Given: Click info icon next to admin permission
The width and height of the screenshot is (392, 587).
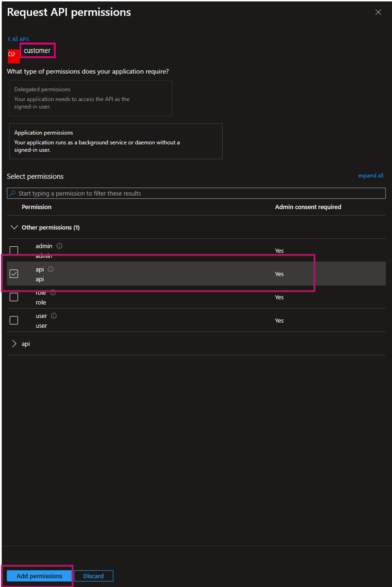Looking at the screenshot, I should coord(60,246).
